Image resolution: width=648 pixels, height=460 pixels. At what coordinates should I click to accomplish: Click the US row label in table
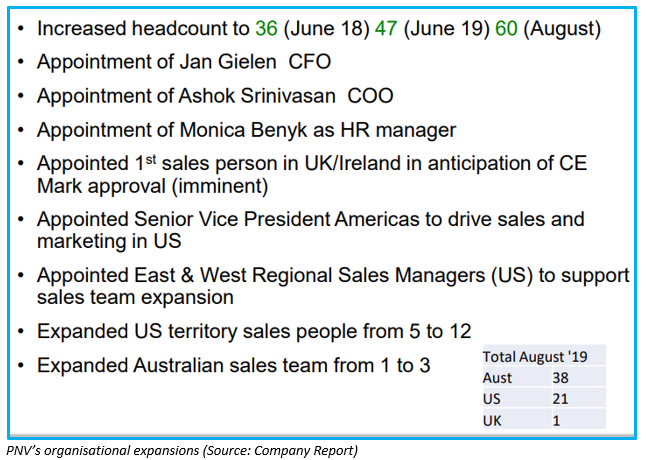coord(492,400)
